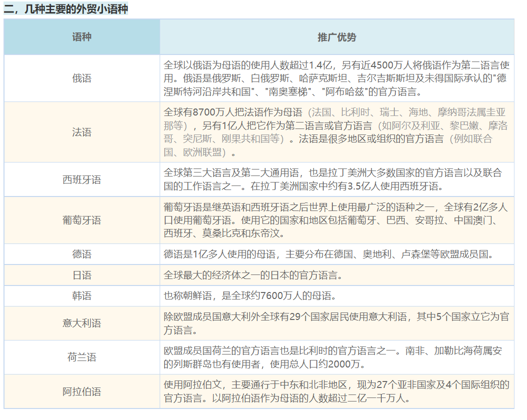
Task: Click the 西班牙语 language name cell
Action: click(82, 179)
